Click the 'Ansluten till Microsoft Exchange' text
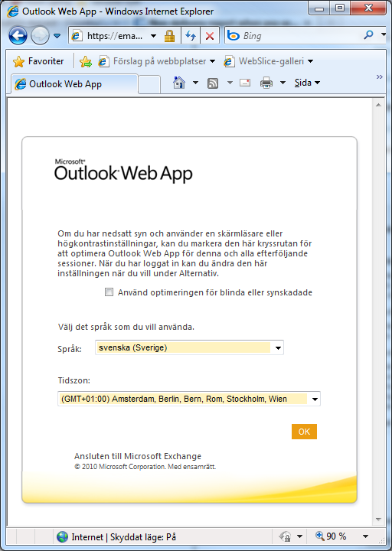Viewport: 392px width, 551px height. click(138, 456)
